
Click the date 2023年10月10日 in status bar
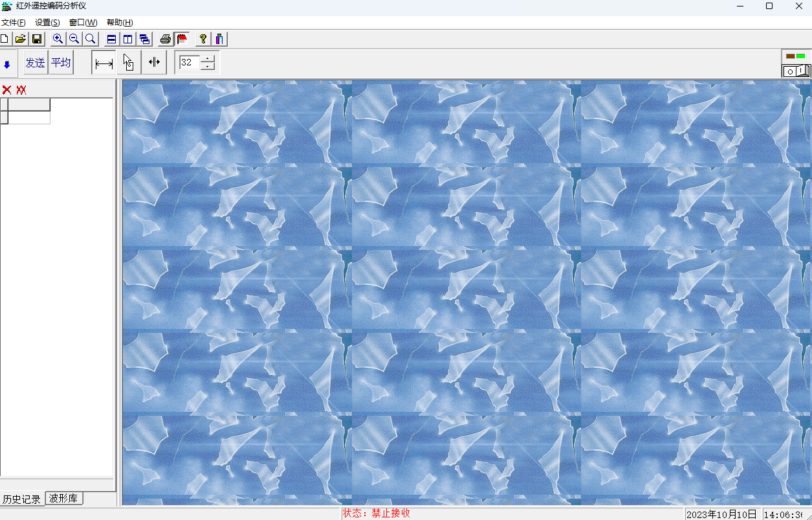pos(721,514)
